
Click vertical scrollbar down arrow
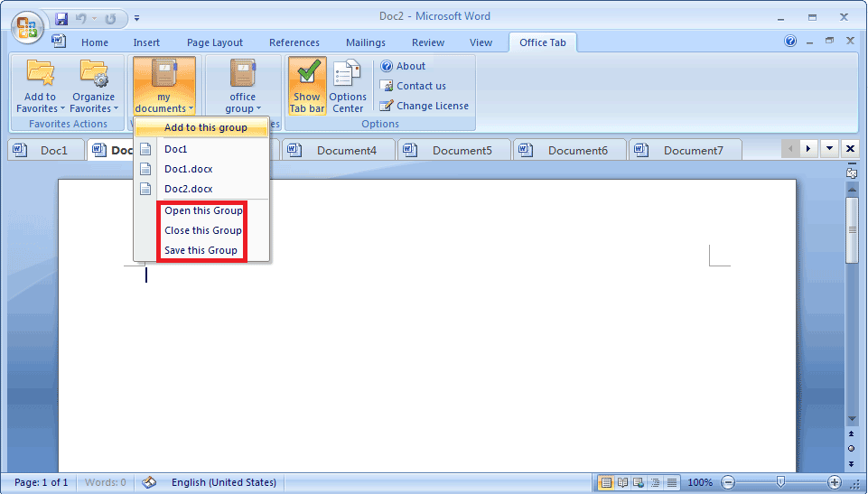click(852, 419)
